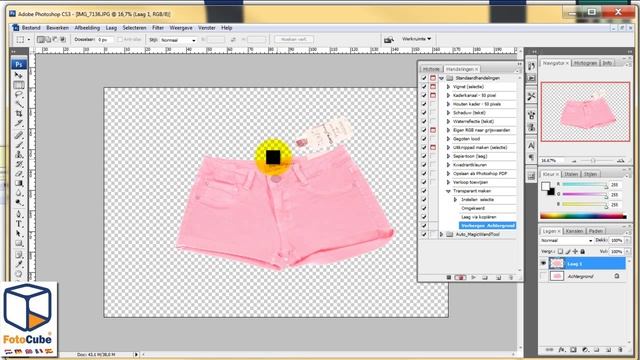
Task: Switch to the Stalen tab
Action: [x=571, y=174]
